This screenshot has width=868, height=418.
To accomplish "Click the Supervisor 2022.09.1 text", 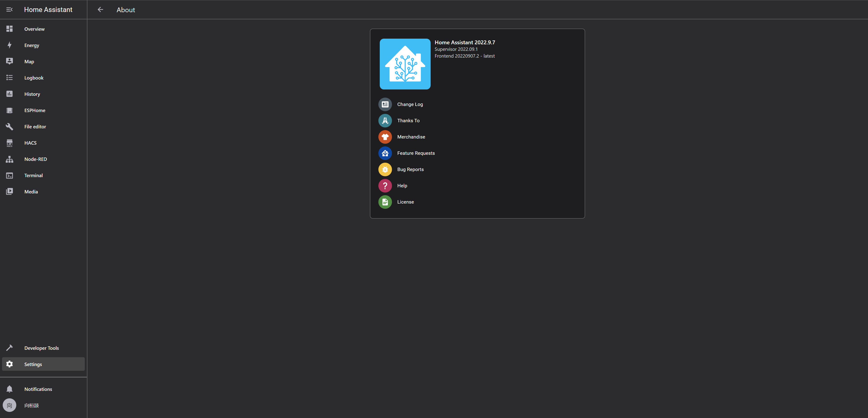I will click(456, 49).
